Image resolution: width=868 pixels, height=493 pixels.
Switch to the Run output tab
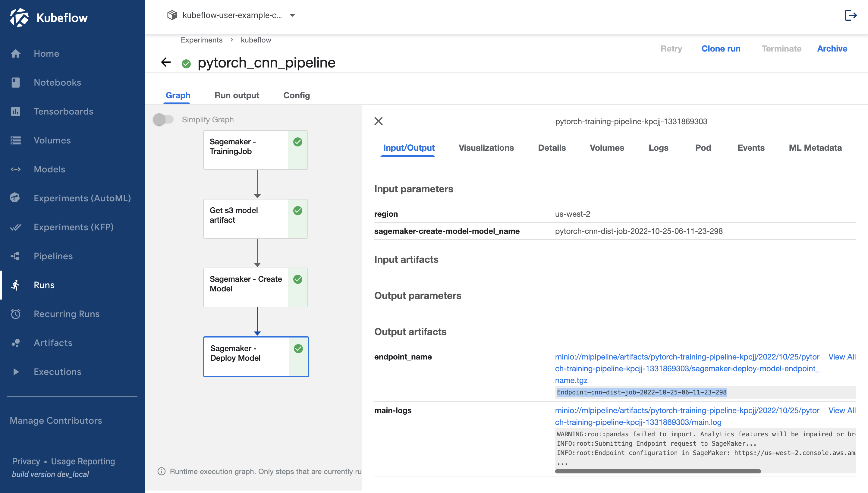(x=237, y=96)
